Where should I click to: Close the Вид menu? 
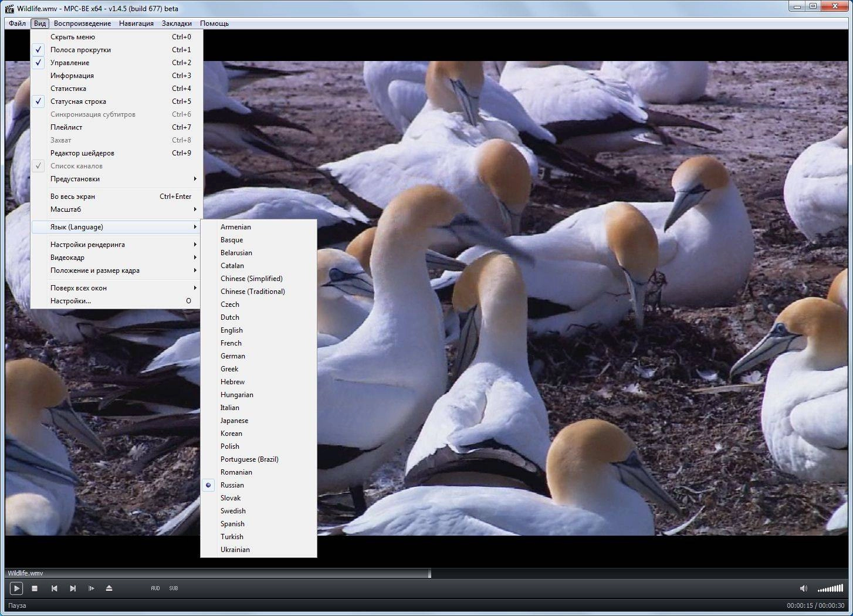pyautogui.click(x=40, y=23)
